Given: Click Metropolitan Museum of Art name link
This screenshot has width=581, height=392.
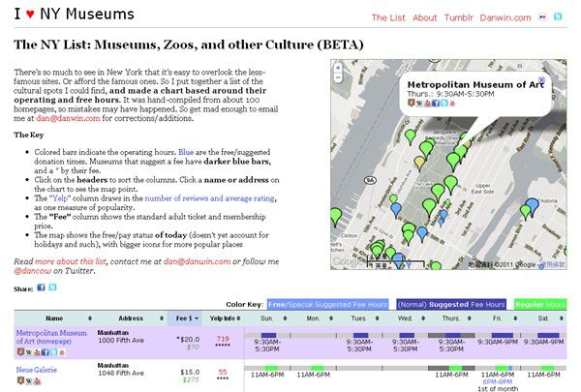Looking at the screenshot, I should tap(51, 337).
